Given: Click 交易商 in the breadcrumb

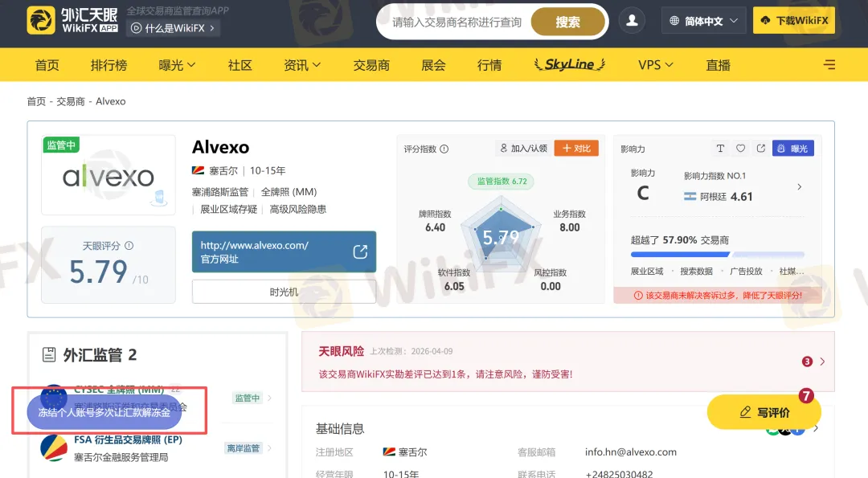Looking at the screenshot, I should coord(70,101).
